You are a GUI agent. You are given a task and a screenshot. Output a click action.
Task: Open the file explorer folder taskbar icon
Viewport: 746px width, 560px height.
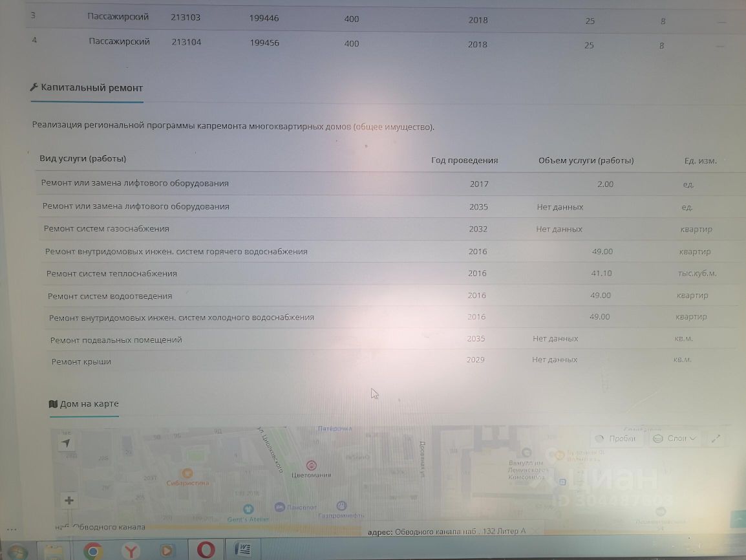tap(53, 552)
